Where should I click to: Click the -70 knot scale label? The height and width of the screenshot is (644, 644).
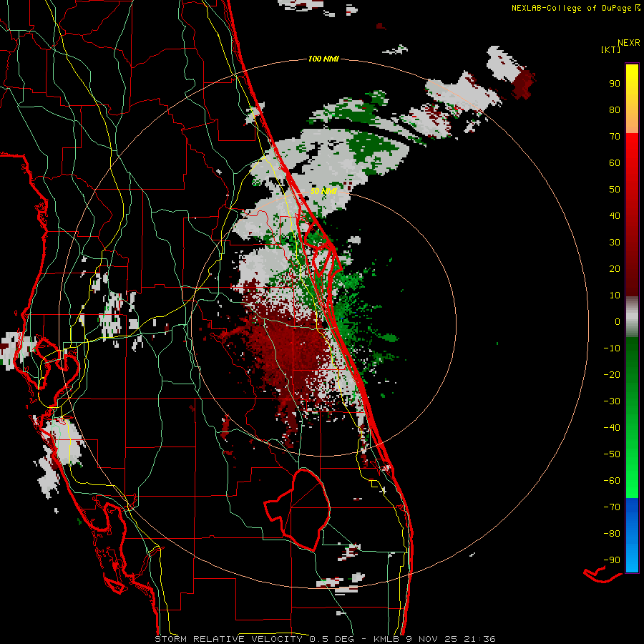612,507
